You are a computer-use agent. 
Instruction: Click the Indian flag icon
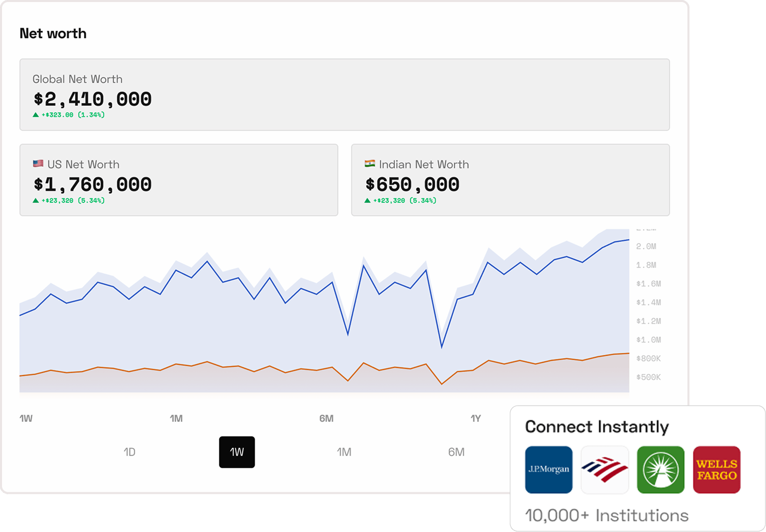point(370,164)
